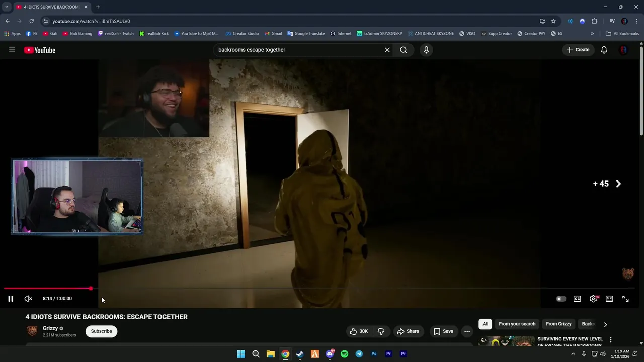The image size is (644, 362).
Task: Open the Gafi Gaming bookmark
Action: [77, 34]
